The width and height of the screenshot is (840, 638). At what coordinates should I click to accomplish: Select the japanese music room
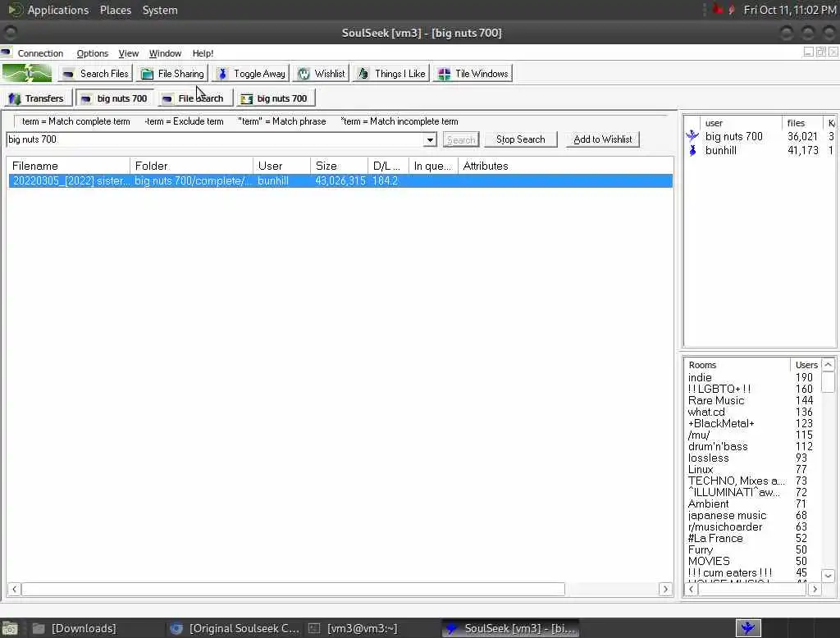(x=727, y=515)
